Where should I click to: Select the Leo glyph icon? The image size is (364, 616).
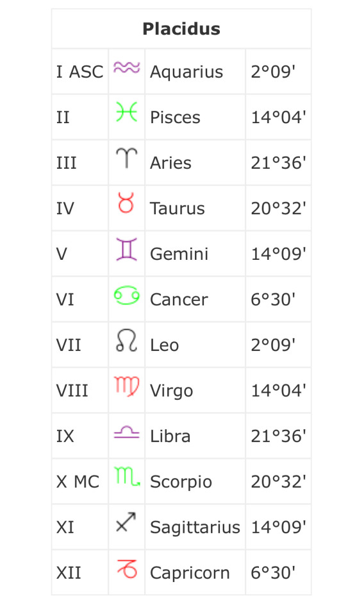pos(126,340)
